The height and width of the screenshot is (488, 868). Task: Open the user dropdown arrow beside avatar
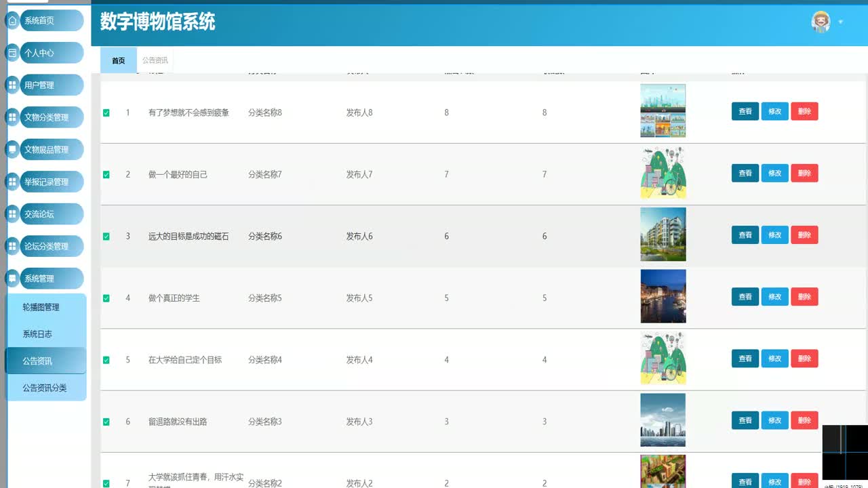click(841, 22)
